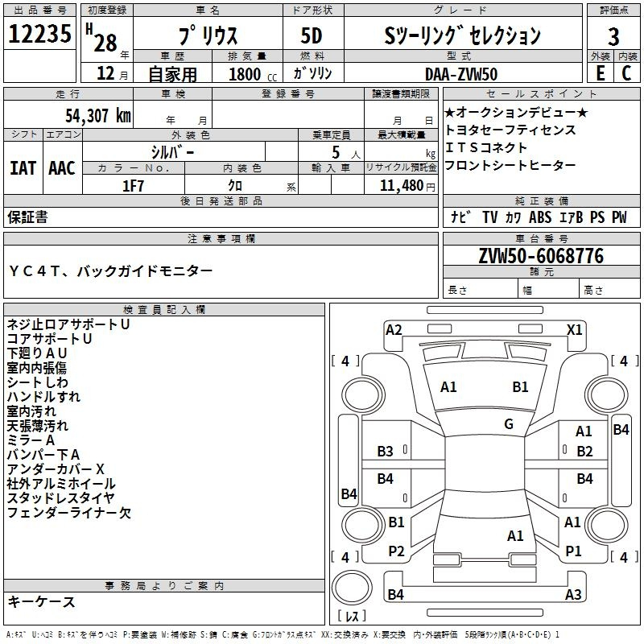This screenshot has width=644, height=644.
Task: Click the recycle deposit 11,480 yen
Action: (x=407, y=186)
